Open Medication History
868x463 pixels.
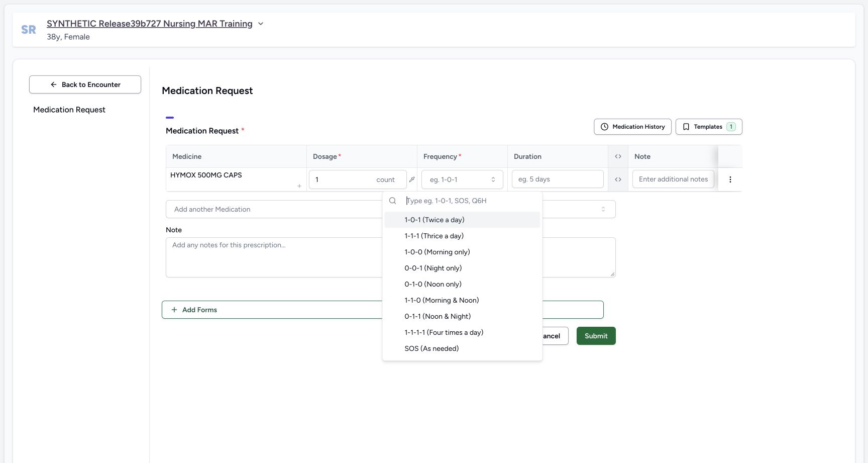632,127
